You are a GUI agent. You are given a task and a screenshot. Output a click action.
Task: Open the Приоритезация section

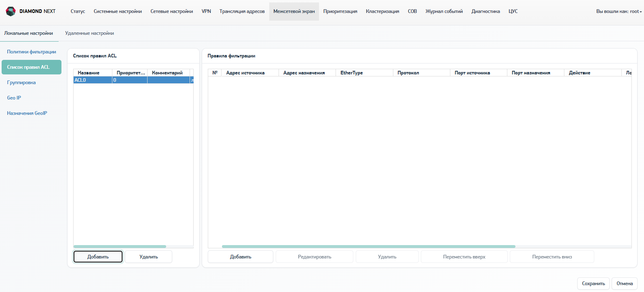340,11
